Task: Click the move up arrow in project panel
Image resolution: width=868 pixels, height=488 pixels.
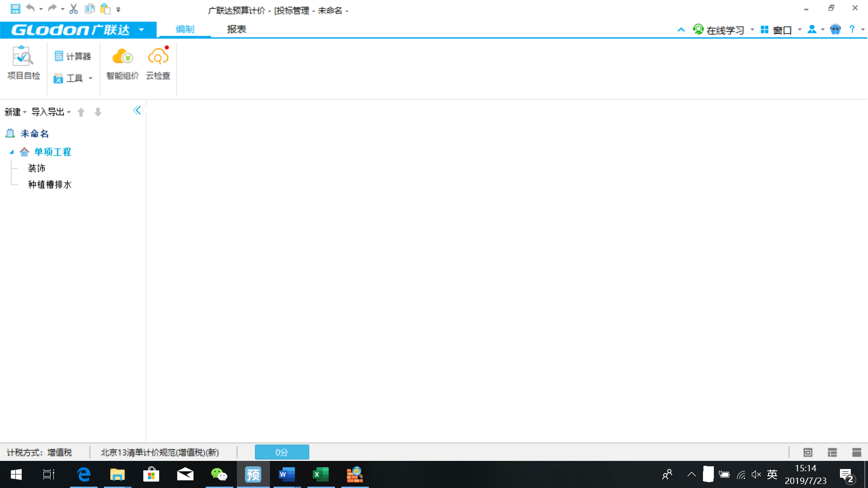Action: [x=81, y=112]
